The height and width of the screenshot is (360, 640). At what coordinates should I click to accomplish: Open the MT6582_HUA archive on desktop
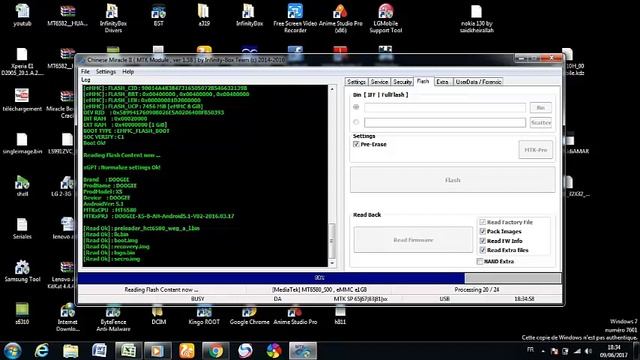click(x=67, y=16)
